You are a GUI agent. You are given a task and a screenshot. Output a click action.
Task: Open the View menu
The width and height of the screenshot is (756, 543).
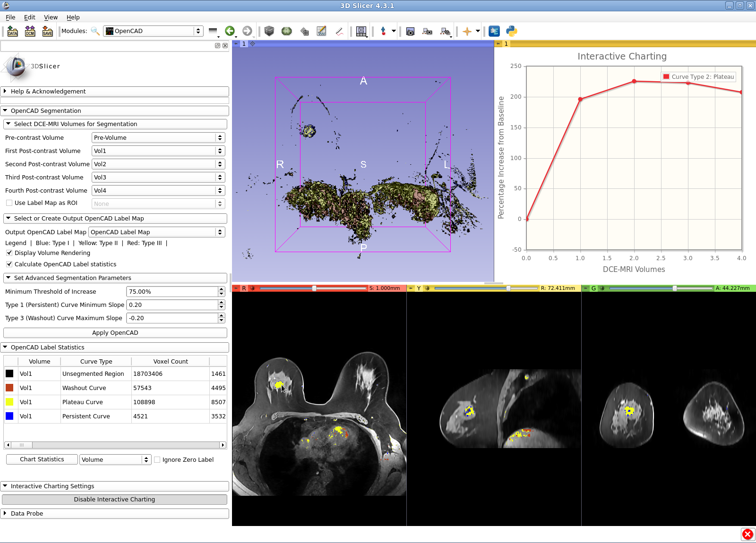pos(51,17)
